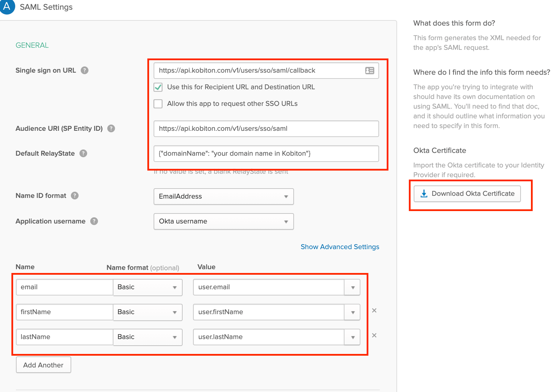Image resolution: width=560 pixels, height=392 pixels.
Task: Click the Okta Certificate heading
Action: click(x=440, y=151)
